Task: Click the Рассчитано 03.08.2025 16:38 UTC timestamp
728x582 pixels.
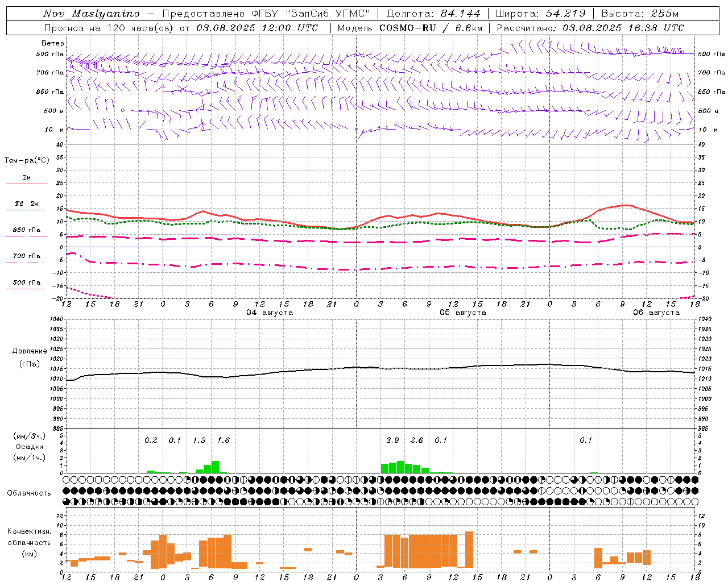Action: coord(590,28)
